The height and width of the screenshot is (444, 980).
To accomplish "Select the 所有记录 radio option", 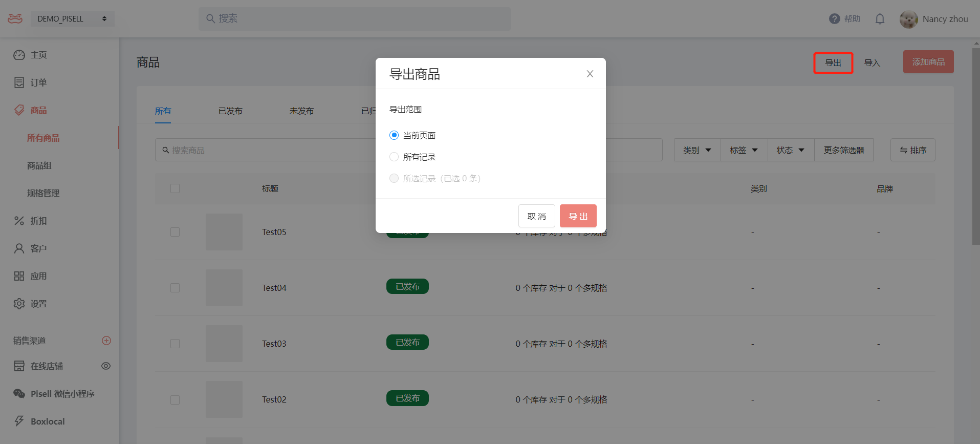I will (394, 157).
